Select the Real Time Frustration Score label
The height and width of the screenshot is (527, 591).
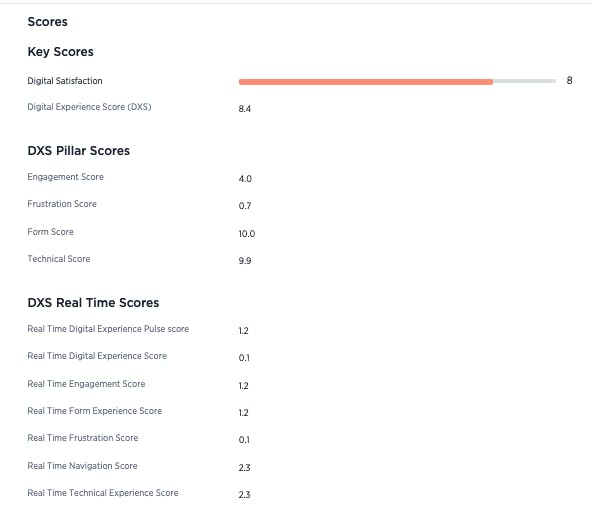83,438
